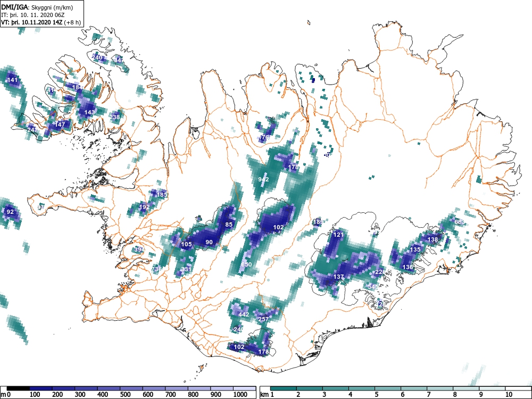This screenshot has width=532, height=399.
Task: Click the black swatch in the meter legend
Action: [18, 388]
